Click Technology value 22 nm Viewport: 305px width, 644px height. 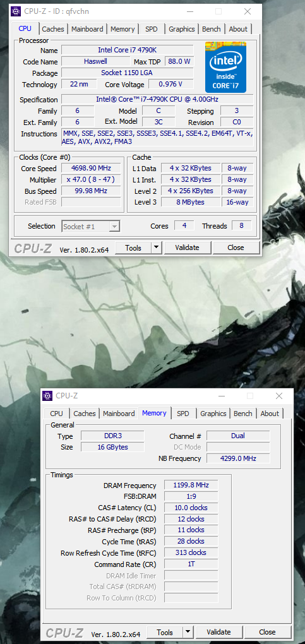point(79,84)
